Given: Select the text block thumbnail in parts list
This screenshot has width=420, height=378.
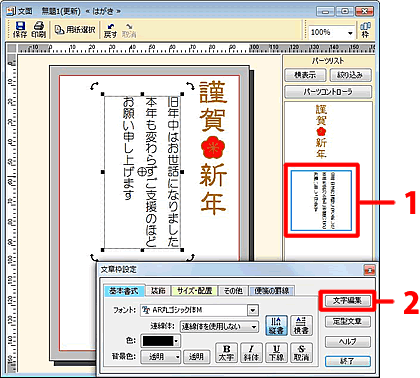Looking at the screenshot, I should click(x=321, y=201).
